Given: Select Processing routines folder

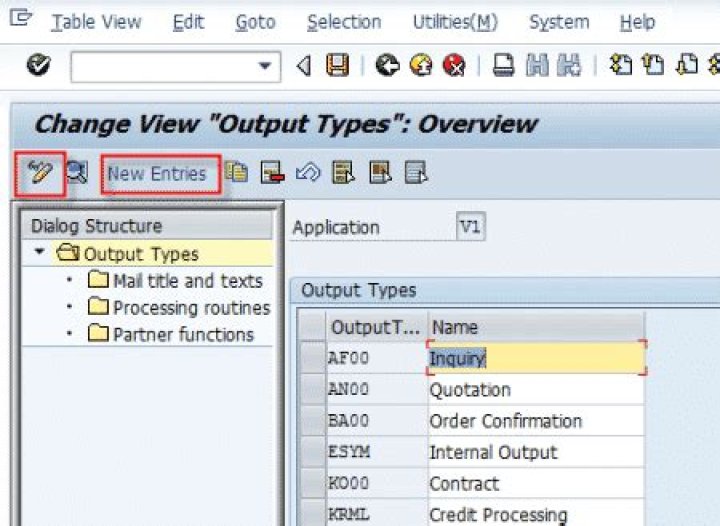Looking at the screenshot, I should (x=179, y=308).
